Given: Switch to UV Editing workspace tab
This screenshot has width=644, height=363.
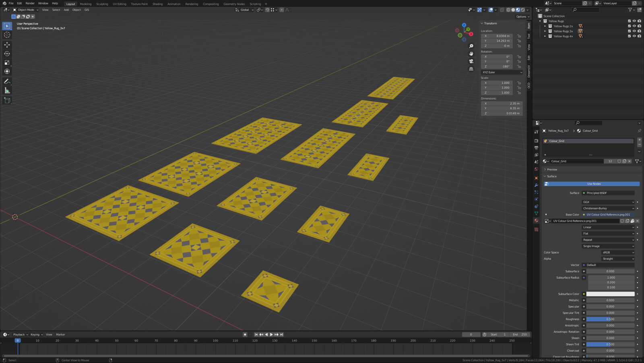Looking at the screenshot, I should pos(119,4).
